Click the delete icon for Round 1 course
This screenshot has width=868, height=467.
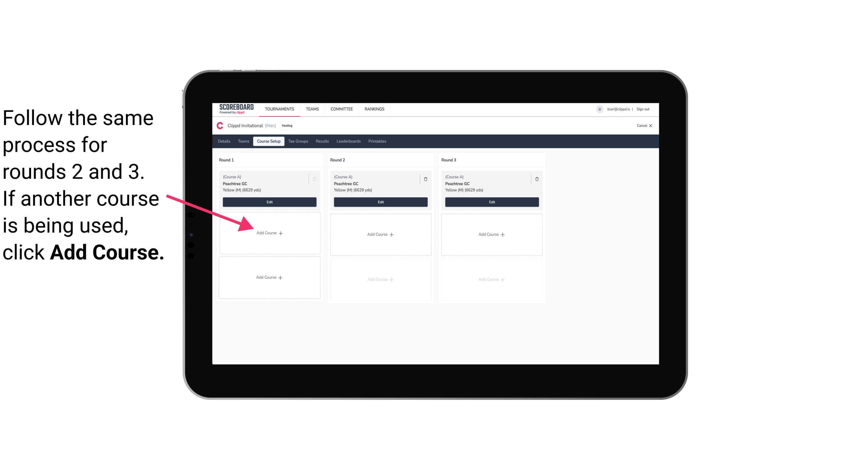(315, 179)
